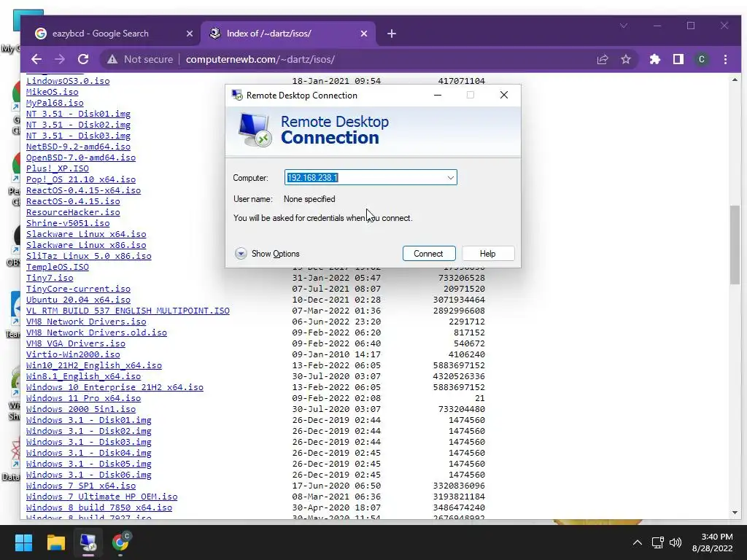Click the OpenBSD-7.0-amd64.iso link
This screenshot has width=747, height=560.
coord(80,157)
